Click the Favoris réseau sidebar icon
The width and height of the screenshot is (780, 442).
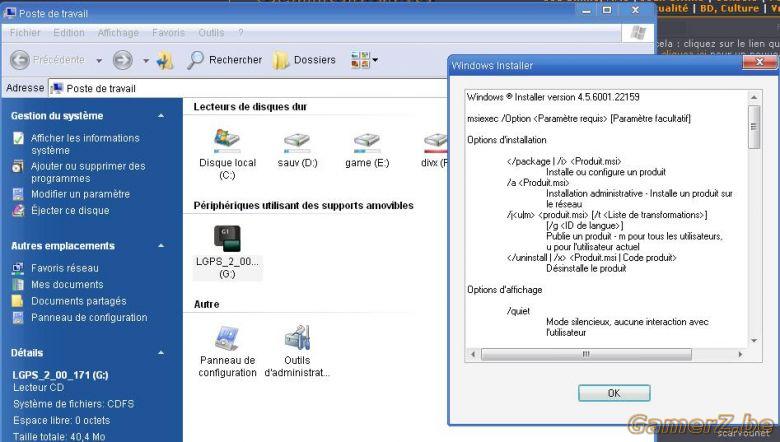click(x=18, y=268)
